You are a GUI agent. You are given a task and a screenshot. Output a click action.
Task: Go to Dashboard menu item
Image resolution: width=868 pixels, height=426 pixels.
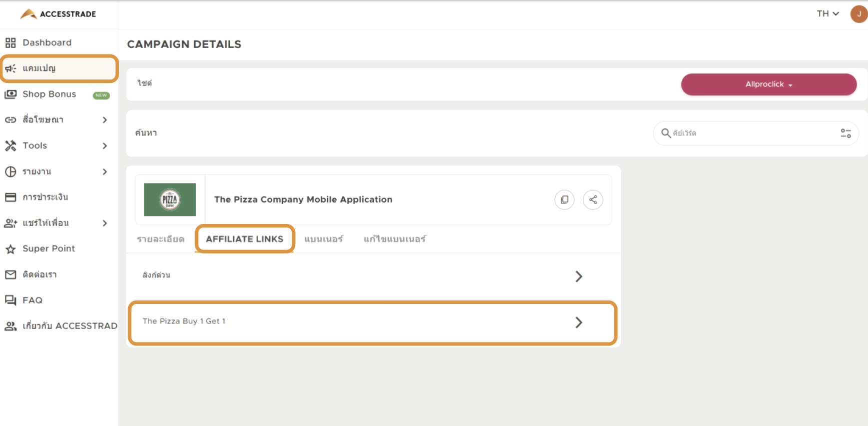[47, 42]
